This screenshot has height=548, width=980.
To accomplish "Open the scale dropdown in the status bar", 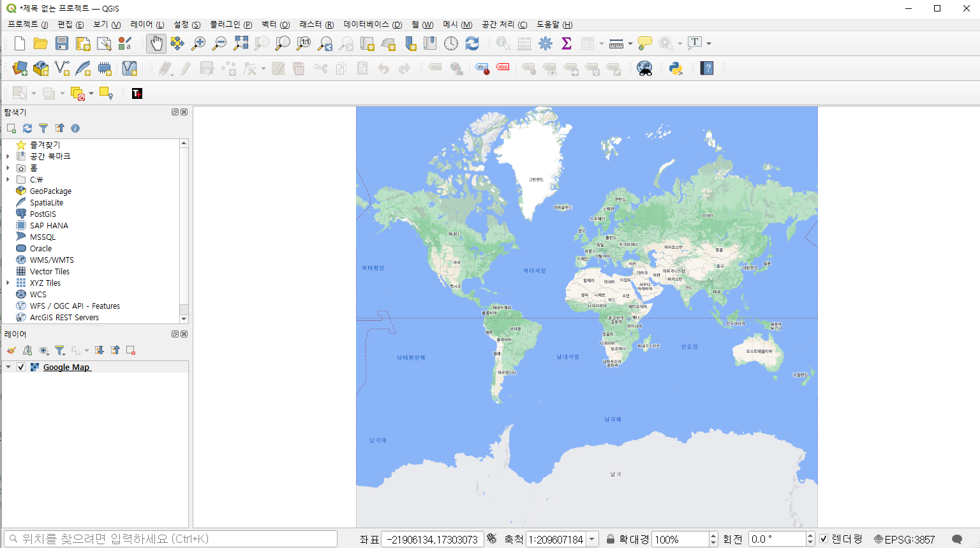I will tap(592, 538).
